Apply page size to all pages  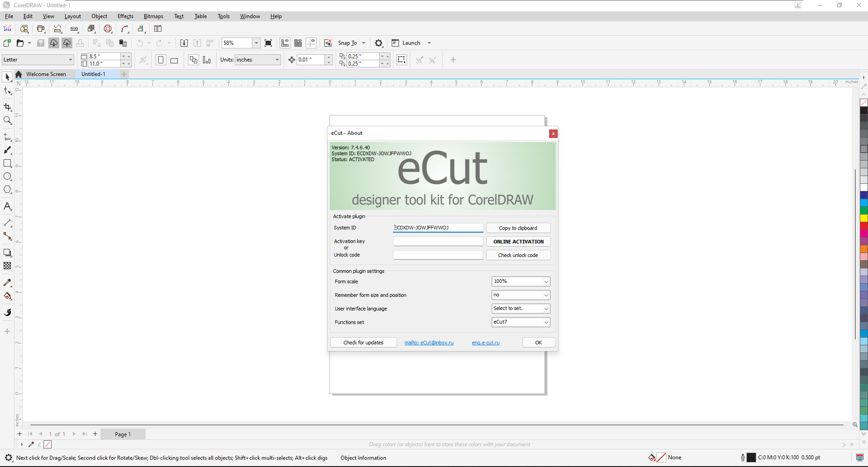pos(194,60)
